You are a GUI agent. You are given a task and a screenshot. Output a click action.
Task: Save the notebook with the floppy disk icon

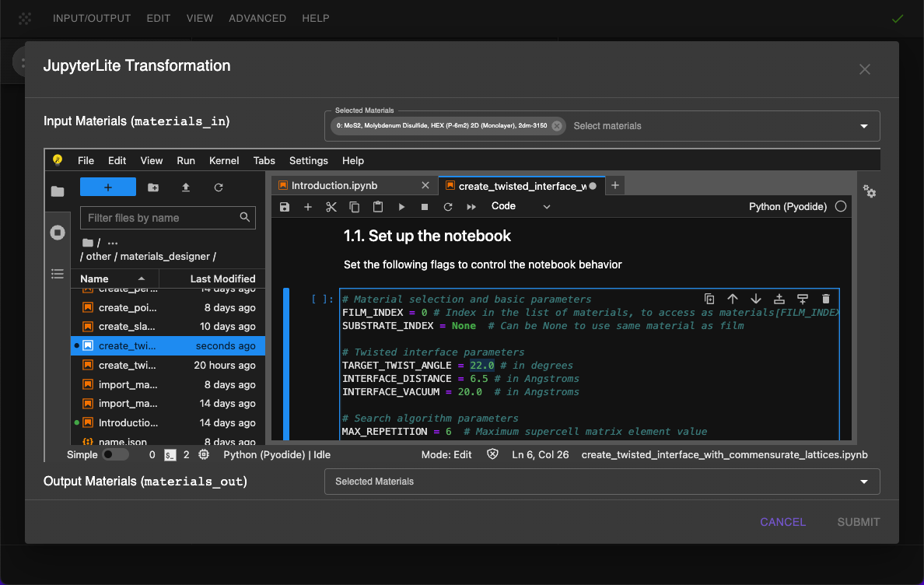pyautogui.click(x=285, y=207)
